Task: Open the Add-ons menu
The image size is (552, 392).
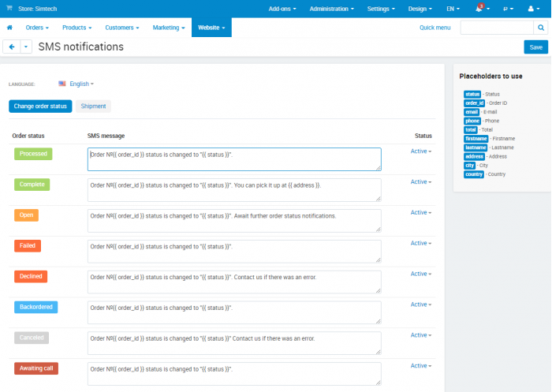Action: pyautogui.click(x=282, y=9)
